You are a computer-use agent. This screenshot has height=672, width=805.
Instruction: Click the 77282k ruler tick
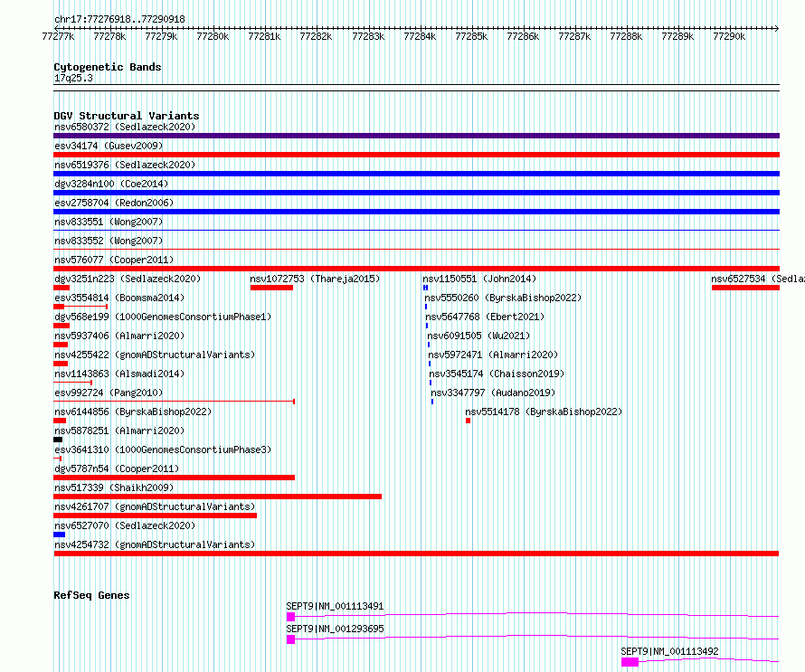pos(316,36)
